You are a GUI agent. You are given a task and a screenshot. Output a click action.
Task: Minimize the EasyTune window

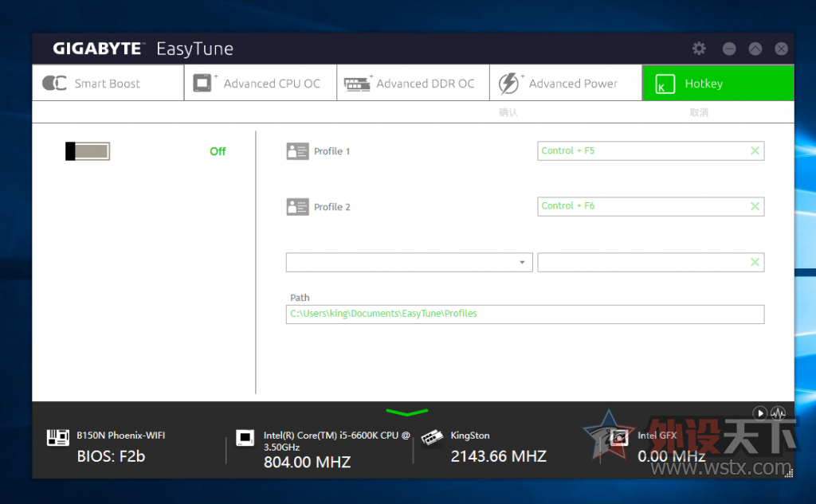tap(729, 49)
